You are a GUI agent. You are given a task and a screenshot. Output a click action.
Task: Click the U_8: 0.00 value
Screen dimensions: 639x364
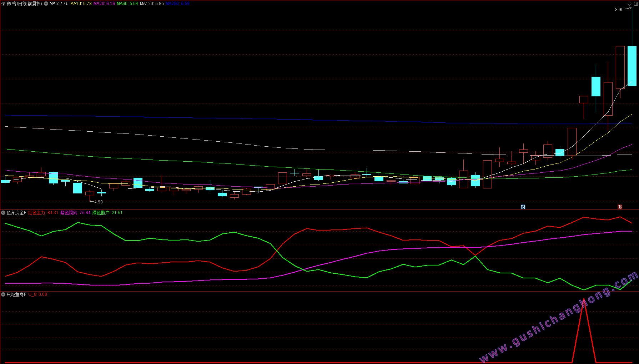(x=38, y=294)
